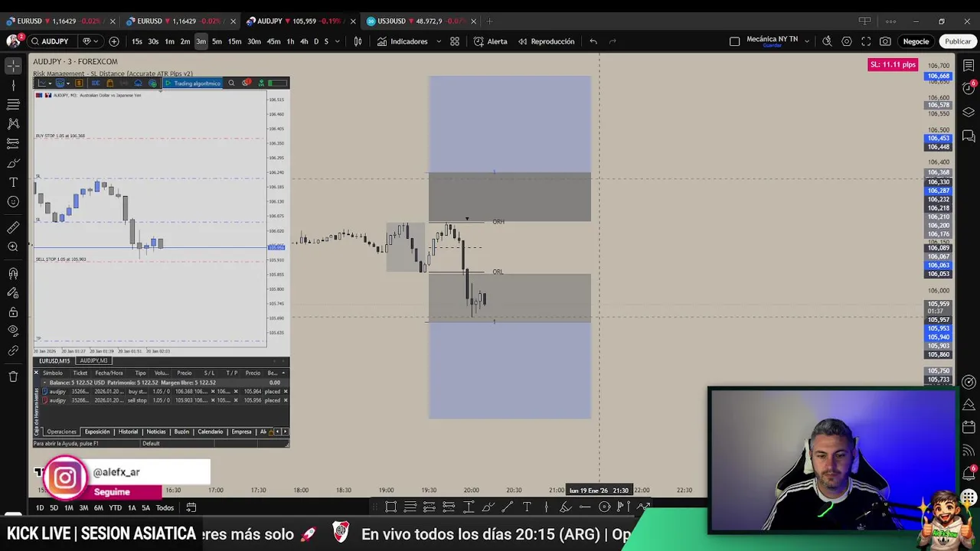Viewport: 980px width, 551px height.
Task: Select the 30s timeframe
Action: [153, 41]
